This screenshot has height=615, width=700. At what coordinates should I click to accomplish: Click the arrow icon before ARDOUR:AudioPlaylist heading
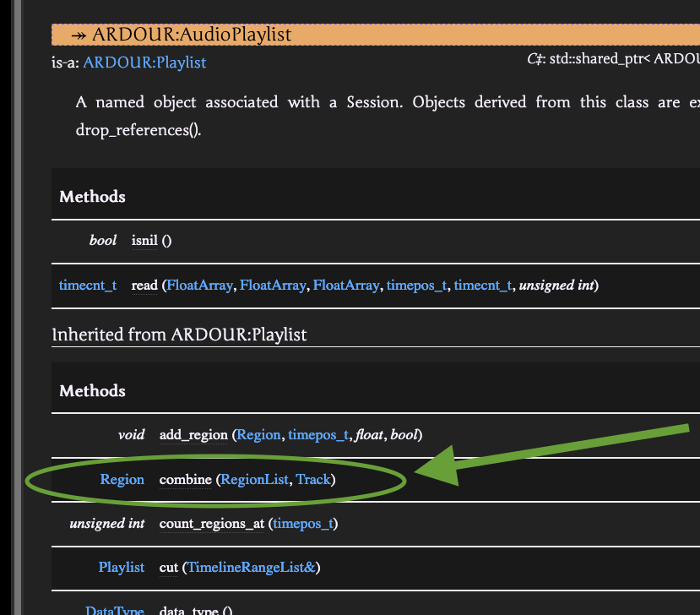[x=79, y=35]
